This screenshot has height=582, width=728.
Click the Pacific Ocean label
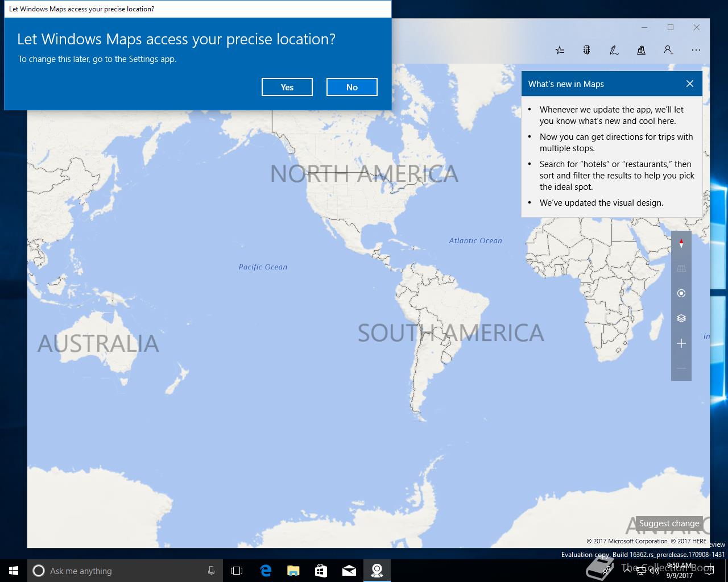click(x=263, y=267)
